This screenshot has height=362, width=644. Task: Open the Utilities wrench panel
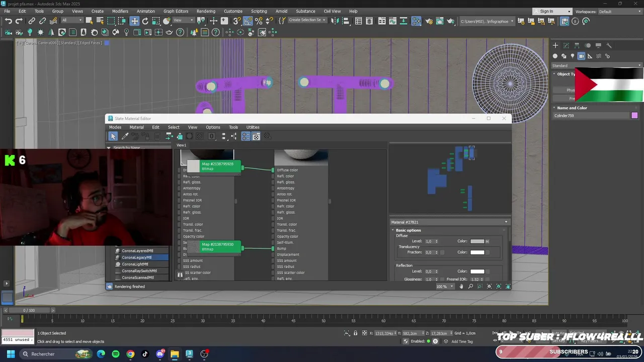coord(609,45)
